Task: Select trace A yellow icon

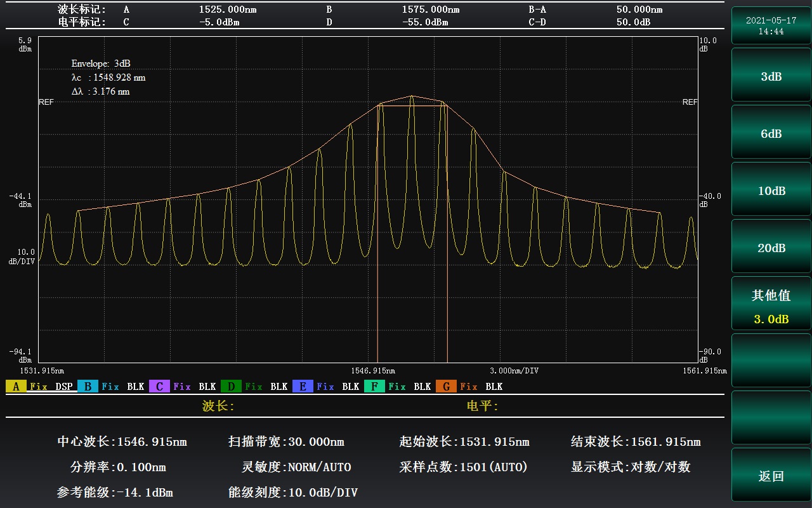Action: (x=16, y=387)
